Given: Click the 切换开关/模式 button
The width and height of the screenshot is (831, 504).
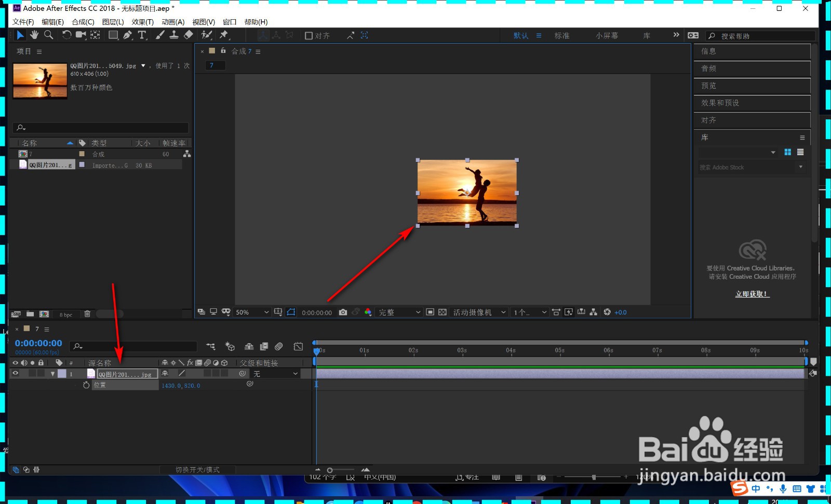Looking at the screenshot, I should pos(197,470).
